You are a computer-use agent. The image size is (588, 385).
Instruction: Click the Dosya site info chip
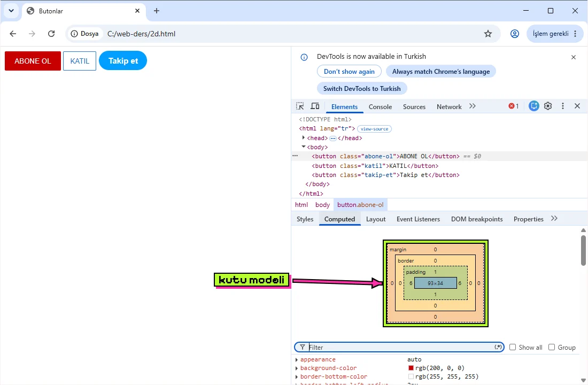(x=85, y=34)
